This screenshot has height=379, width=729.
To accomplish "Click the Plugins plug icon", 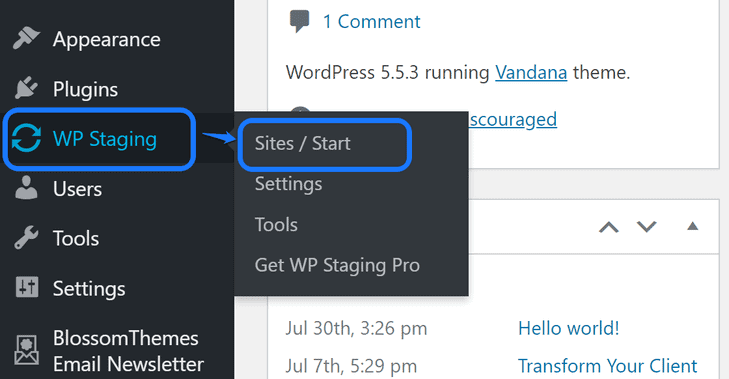I will [x=26, y=88].
